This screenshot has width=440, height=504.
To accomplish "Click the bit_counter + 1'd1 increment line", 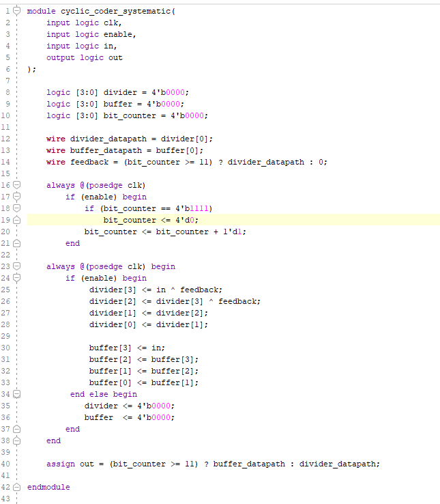I will point(165,232).
